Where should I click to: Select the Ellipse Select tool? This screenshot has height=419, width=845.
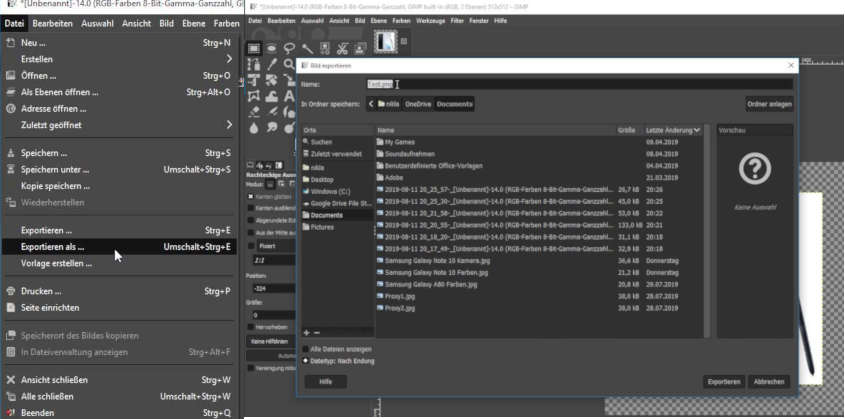272,48
